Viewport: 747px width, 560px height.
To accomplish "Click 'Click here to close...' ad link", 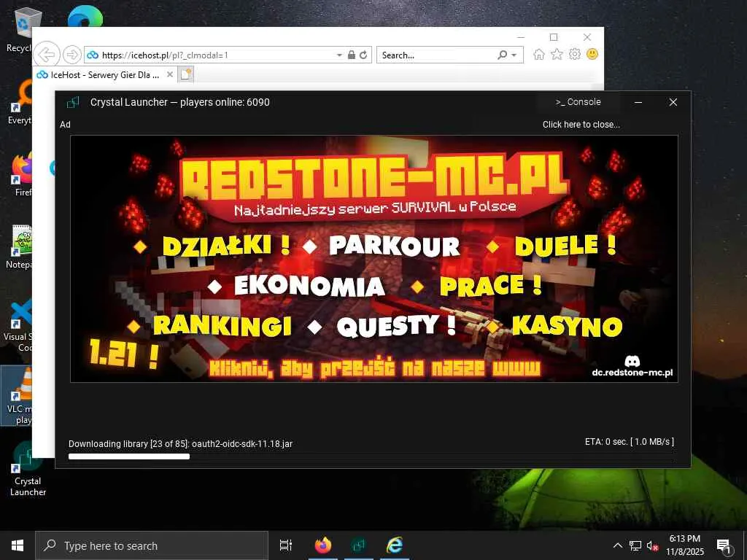I will [581, 124].
